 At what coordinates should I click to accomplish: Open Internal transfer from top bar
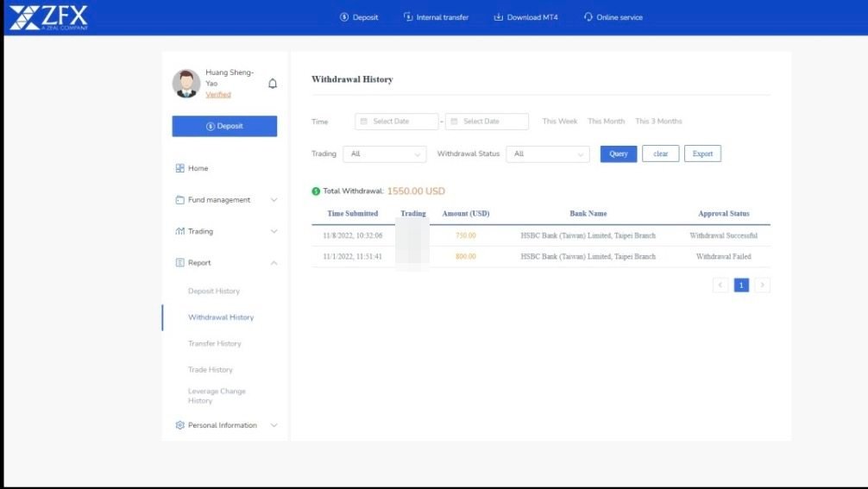coord(436,17)
